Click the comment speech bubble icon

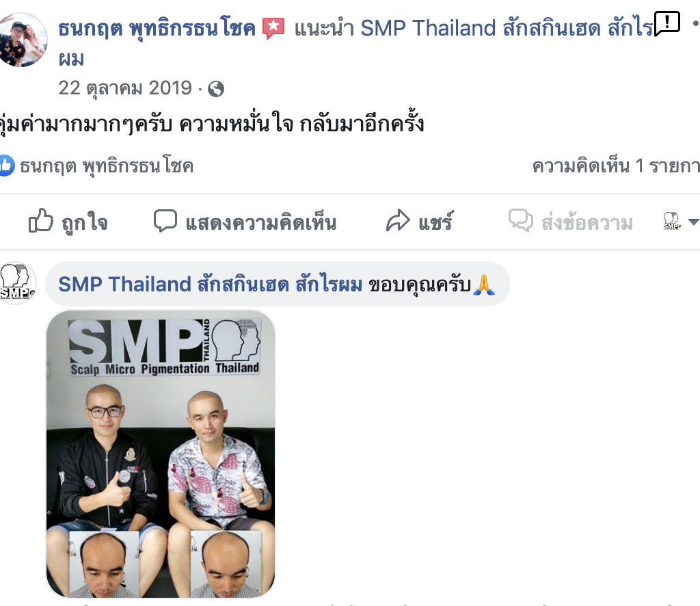pyautogui.click(x=165, y=221)
